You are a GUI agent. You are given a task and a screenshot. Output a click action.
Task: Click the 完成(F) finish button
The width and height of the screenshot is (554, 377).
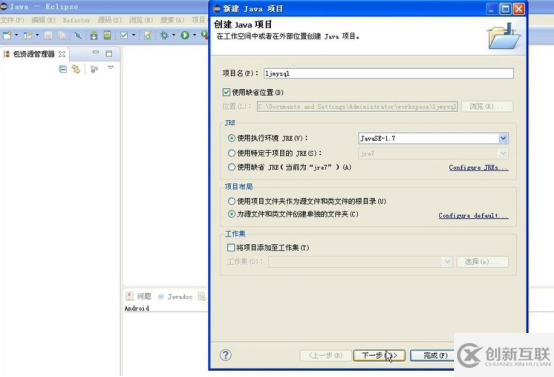click(x=432, y=355)
